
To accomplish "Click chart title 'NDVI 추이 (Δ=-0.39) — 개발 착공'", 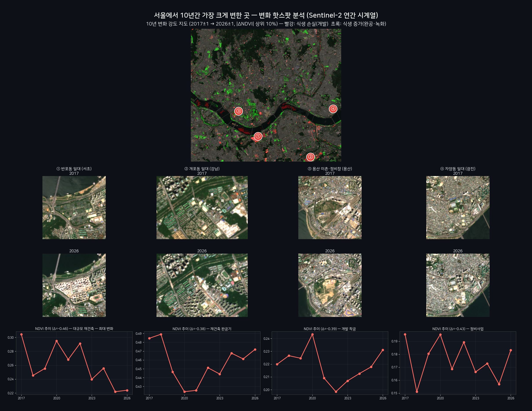I will (330, 329).
